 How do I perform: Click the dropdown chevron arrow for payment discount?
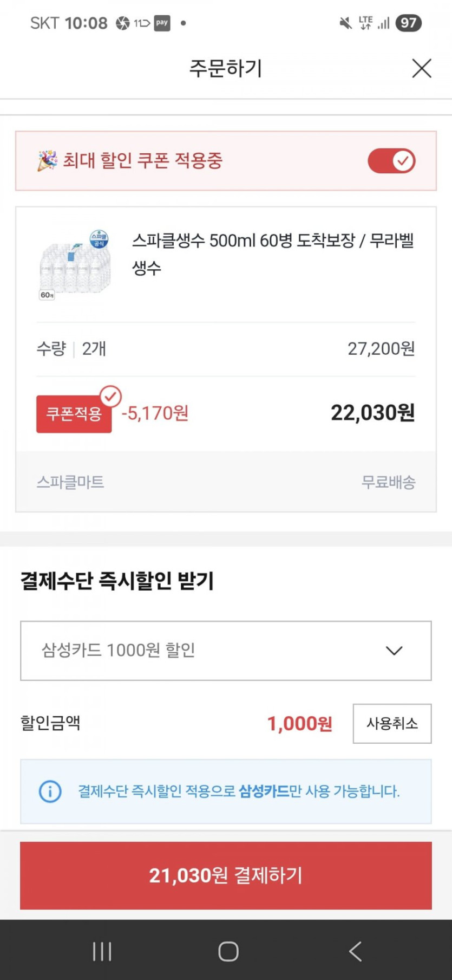(x=394, y=651)
